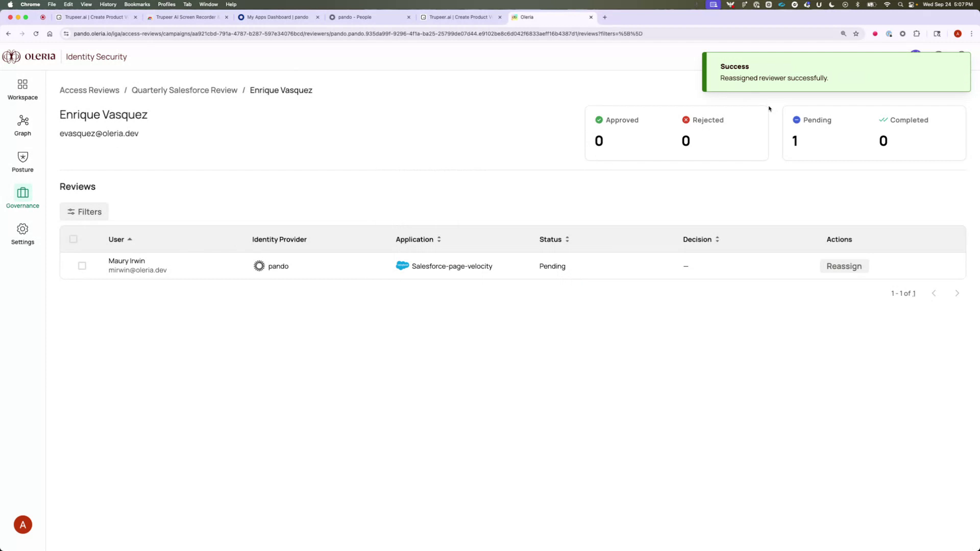Image resolution: width=980 pixels, height=551 pixels.
Task: Click the browser address bar
Action: coord(357,34)
